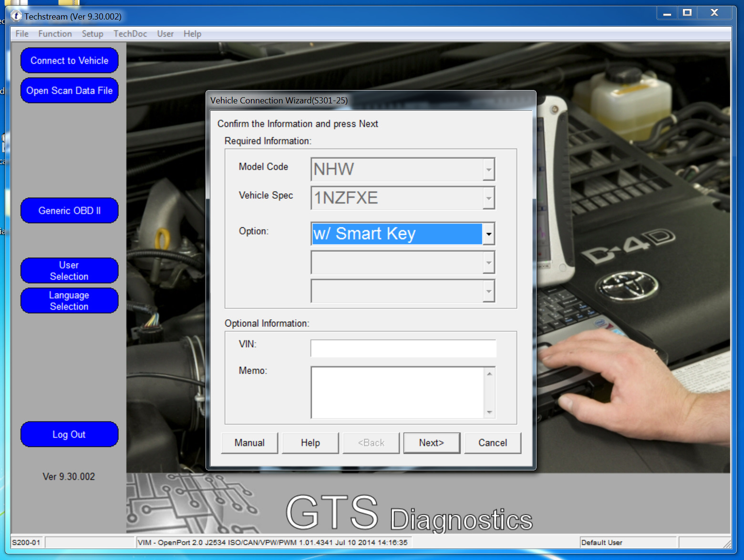The height and width of the screenshot is (560, 744).
Task: Open the Function menu
Action: tap(55, 34)
